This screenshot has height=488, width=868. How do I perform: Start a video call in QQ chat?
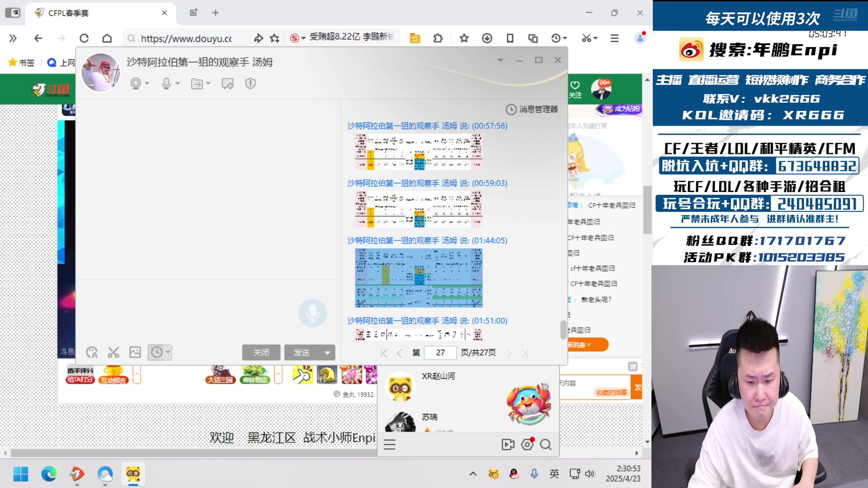click(136, 84)
